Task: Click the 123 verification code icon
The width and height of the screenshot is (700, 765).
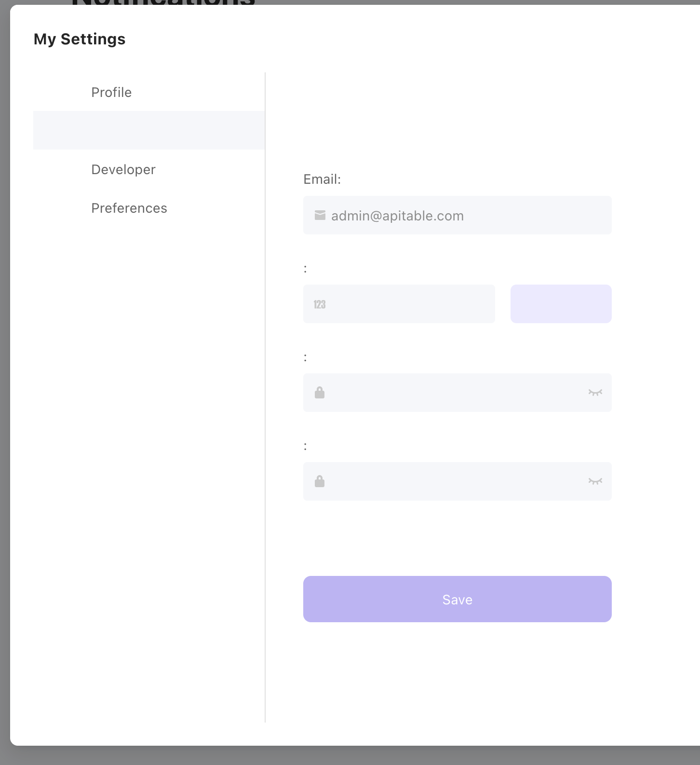Action: 320,303
